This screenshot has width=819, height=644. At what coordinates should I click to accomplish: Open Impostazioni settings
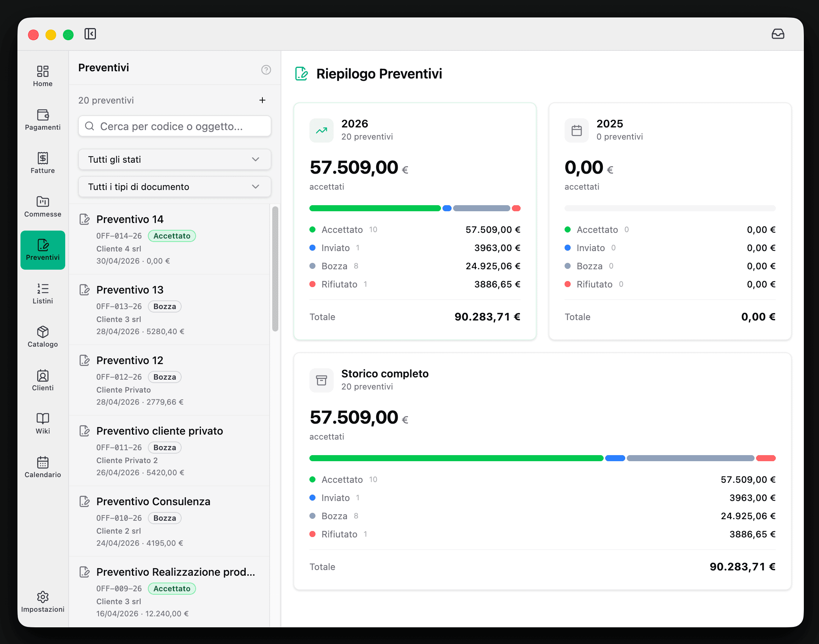pyautogui.click(x=43, y=602)
